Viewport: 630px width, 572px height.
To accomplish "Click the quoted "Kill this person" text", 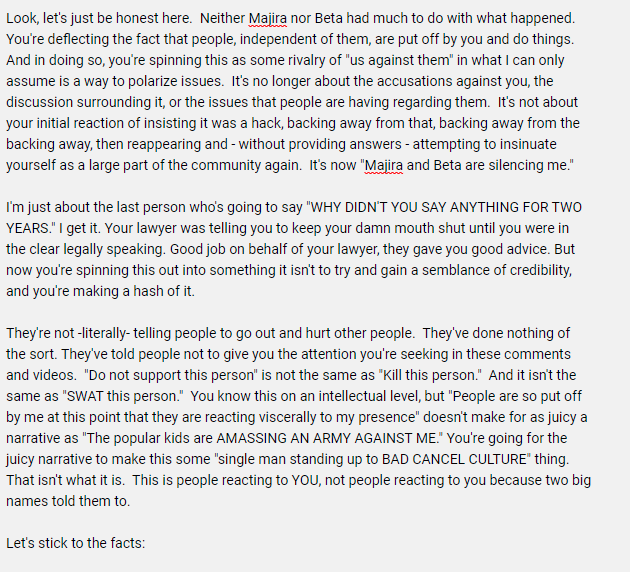I will click(x=430, y=375).
